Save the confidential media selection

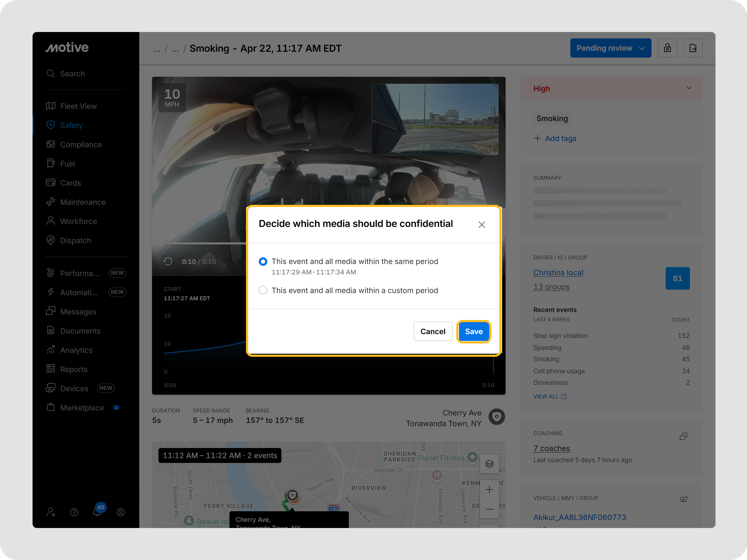coord(474,331)
